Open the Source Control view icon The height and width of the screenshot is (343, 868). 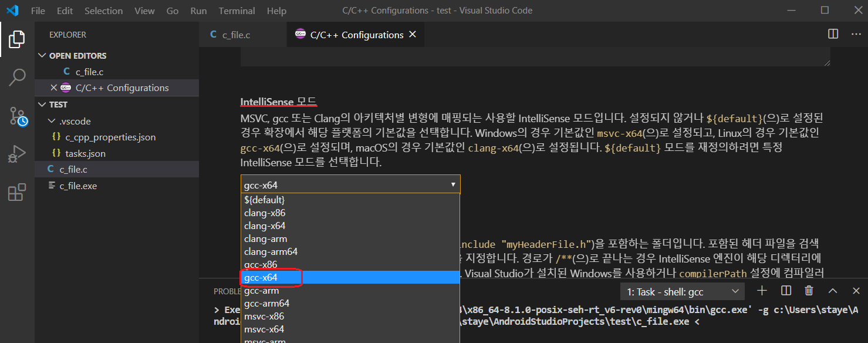tap(17, 116)
